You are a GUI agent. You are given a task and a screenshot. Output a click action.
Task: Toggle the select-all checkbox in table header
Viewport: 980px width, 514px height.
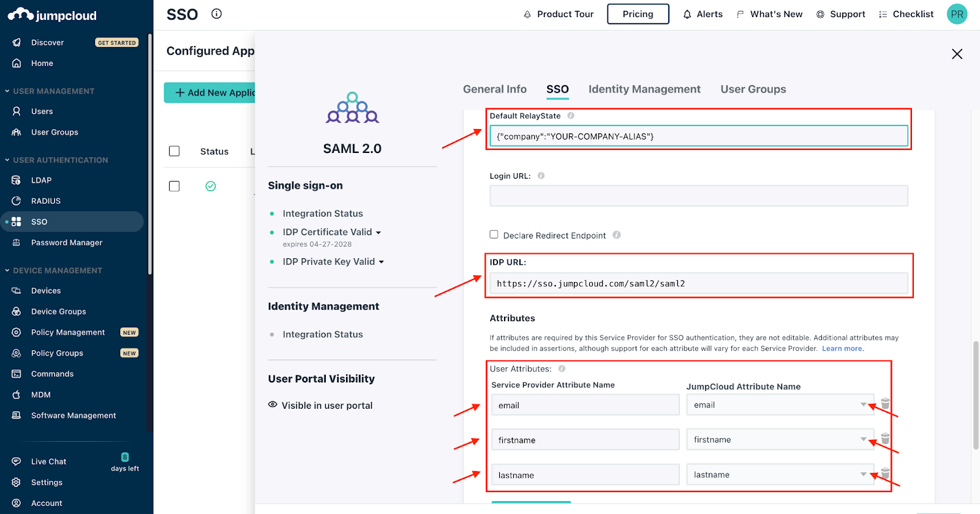click(175, 151)
